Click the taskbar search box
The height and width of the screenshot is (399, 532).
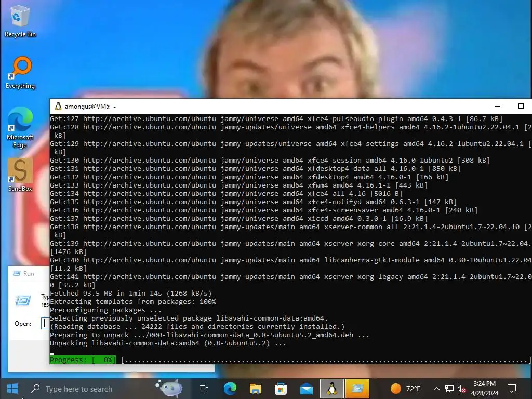tap(105, 389)
